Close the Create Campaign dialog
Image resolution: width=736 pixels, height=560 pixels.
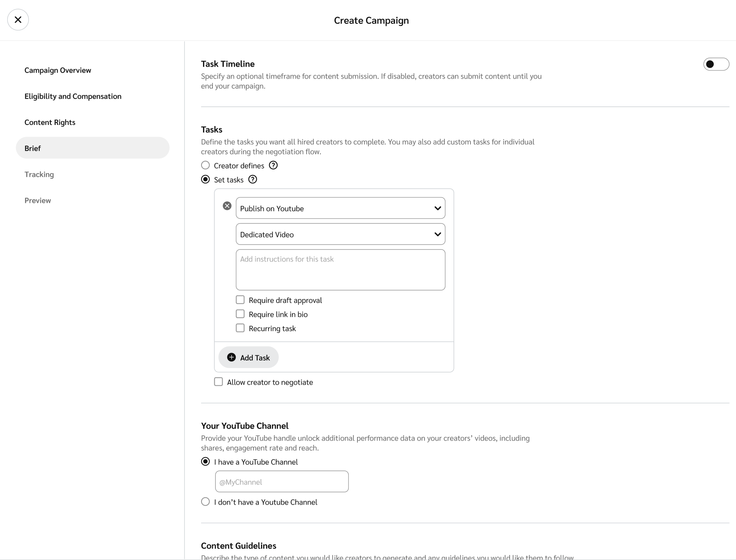[x=18, y=20]
